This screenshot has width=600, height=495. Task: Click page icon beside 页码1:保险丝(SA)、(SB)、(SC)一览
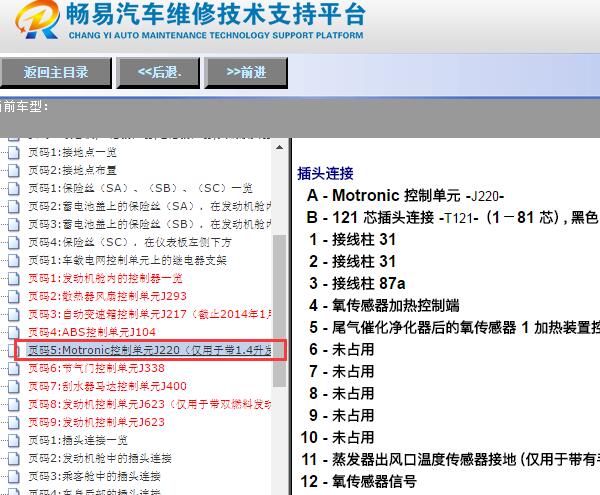coord(14,188)
